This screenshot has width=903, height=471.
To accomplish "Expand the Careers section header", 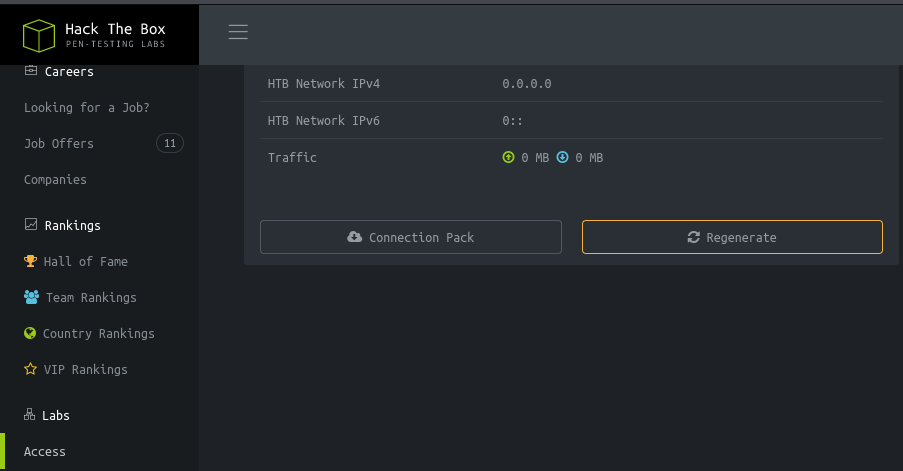I will coord(69,72).
